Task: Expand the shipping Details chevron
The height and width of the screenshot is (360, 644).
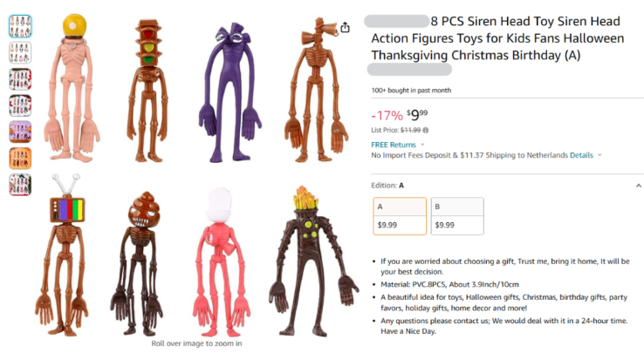Action: click(599, 155)
